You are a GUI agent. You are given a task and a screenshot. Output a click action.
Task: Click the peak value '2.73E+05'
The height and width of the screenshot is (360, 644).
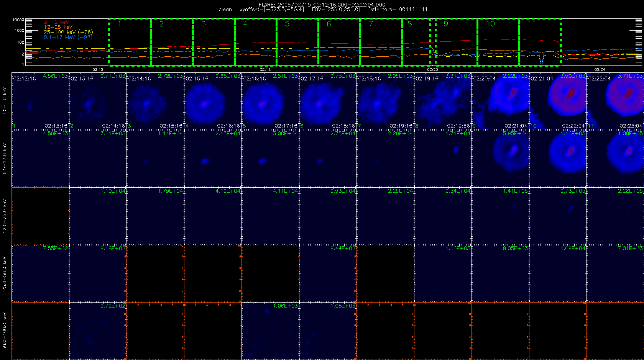[573, 191]
